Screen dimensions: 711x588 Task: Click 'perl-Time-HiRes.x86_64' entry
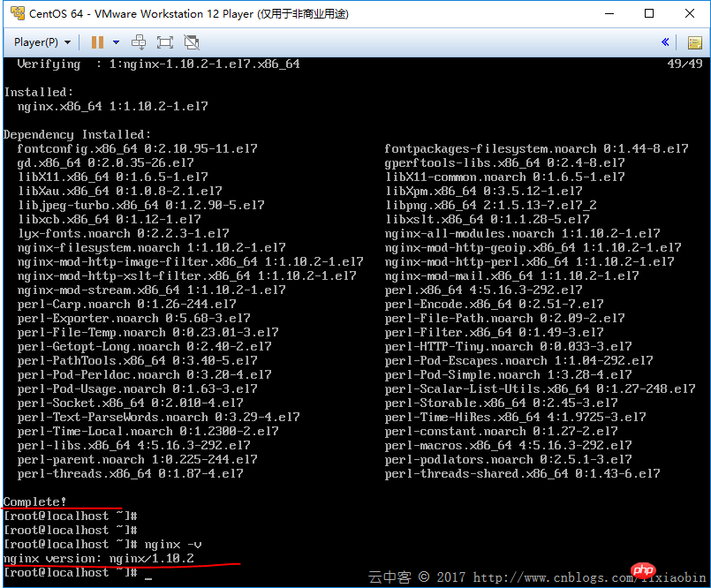click(x=515, y=417)
